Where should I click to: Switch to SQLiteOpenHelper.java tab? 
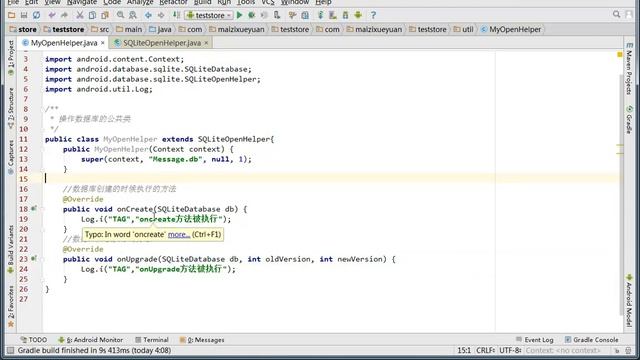162,43
